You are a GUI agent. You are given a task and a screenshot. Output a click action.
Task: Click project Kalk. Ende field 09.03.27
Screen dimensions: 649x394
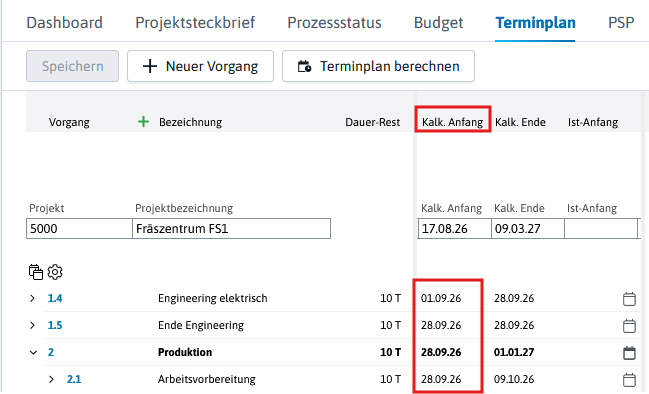coord(528,228)
